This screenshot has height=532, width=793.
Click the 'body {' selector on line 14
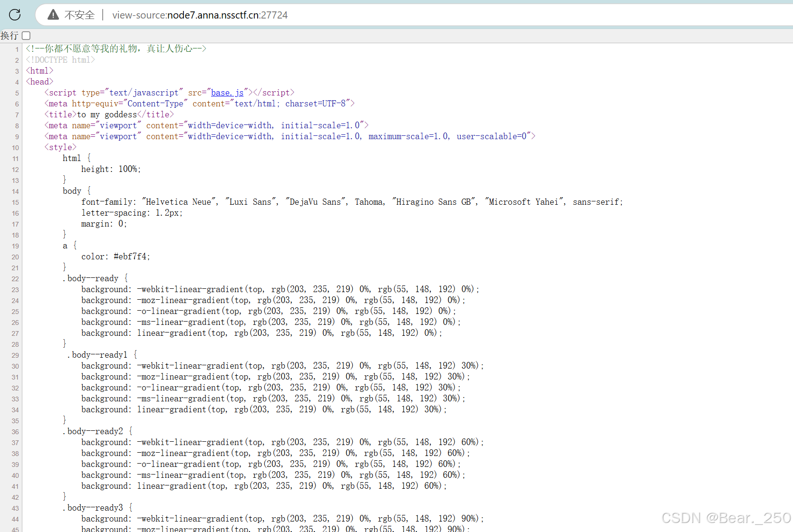[77, 191]
